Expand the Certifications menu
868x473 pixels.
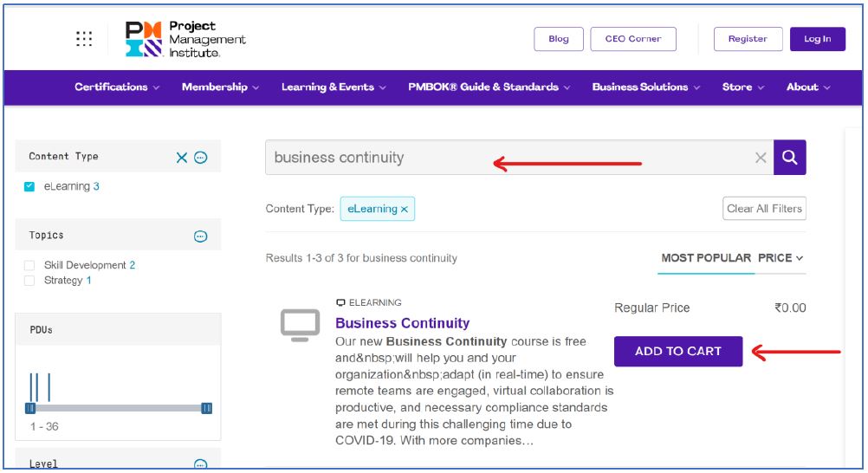[117, 87]
